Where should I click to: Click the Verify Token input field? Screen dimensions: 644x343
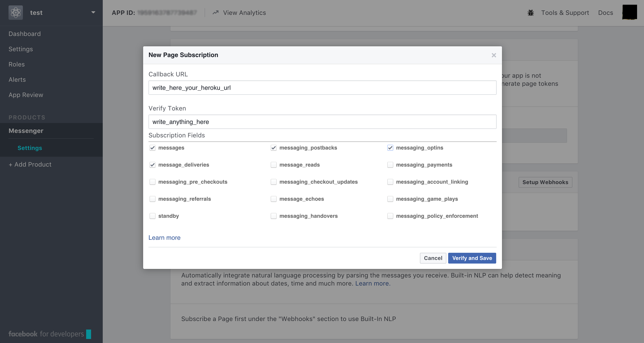(322, 122)
